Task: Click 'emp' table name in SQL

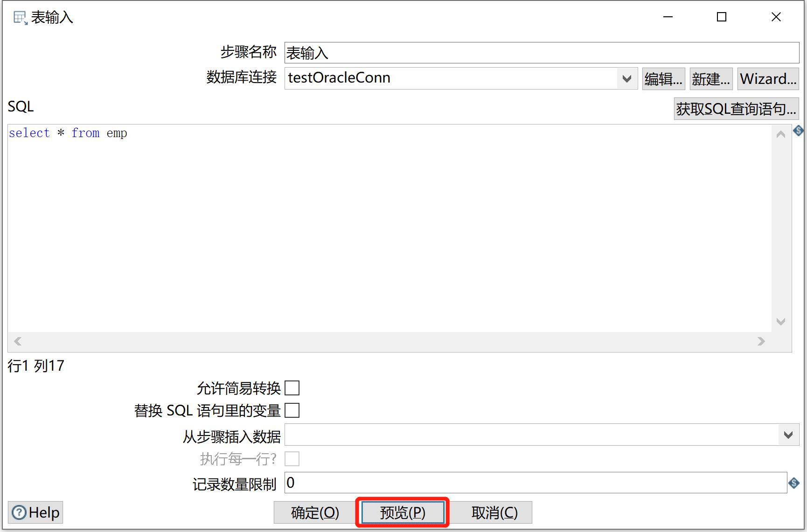Action: tap(117, 134)
